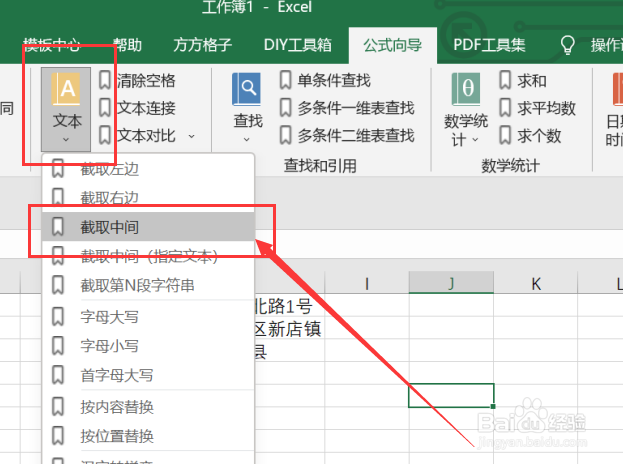Click the 文本连接 command
623x464 pixels.
tap(146, 108)
